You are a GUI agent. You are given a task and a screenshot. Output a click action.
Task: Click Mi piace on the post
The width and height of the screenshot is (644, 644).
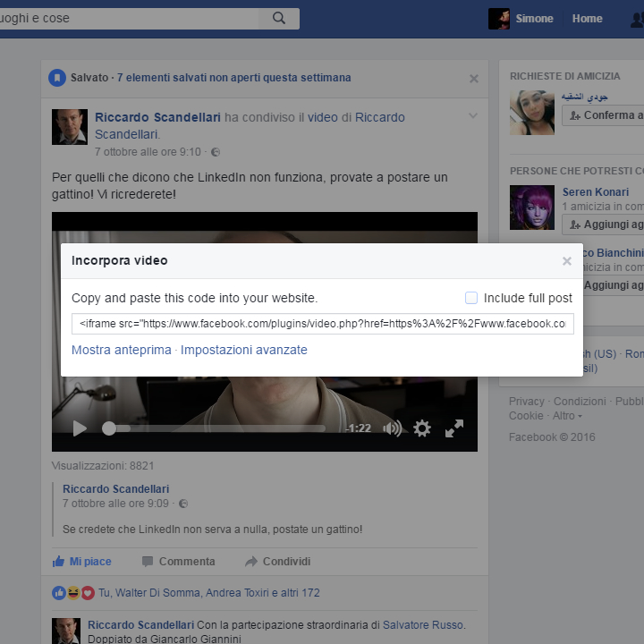point(81,562)
